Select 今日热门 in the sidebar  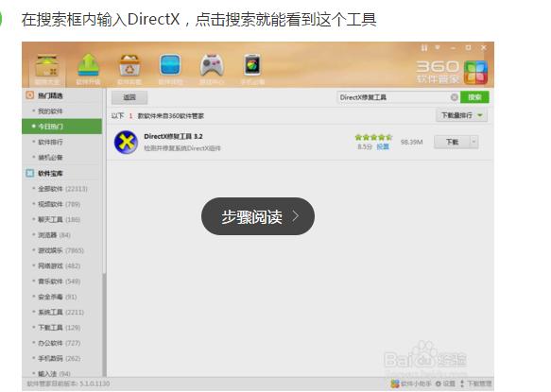click(x=62, y=126)
